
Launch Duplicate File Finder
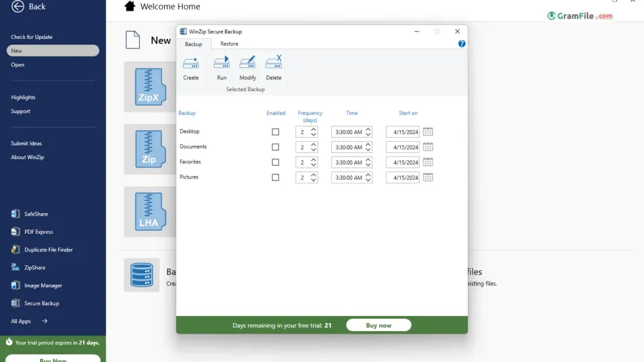[x=42, y=250]
